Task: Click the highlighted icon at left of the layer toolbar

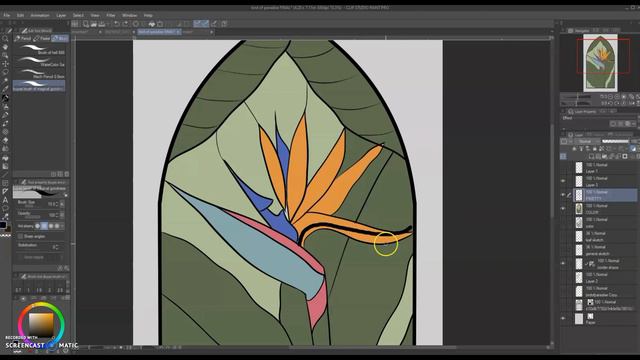Action: [563, 156]
